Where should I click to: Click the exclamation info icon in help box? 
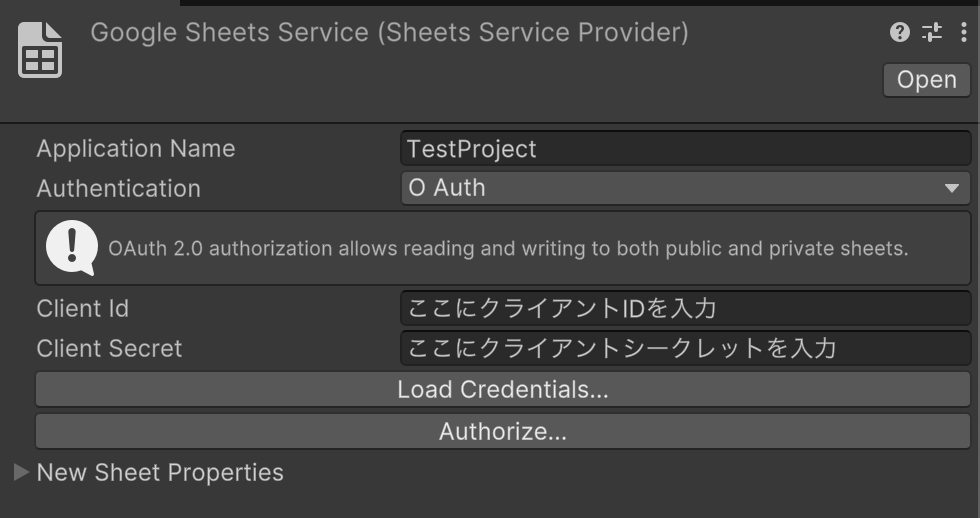point(72,247)
